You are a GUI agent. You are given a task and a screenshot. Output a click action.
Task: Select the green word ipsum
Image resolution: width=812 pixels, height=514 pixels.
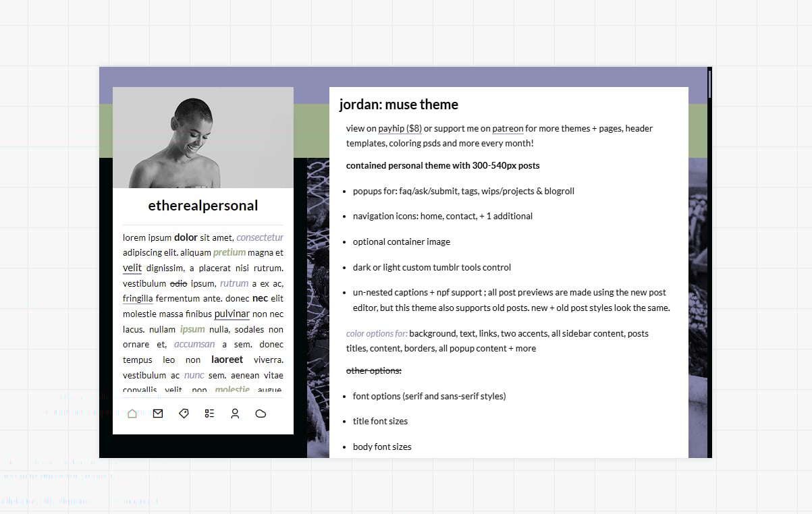[192, 329]
